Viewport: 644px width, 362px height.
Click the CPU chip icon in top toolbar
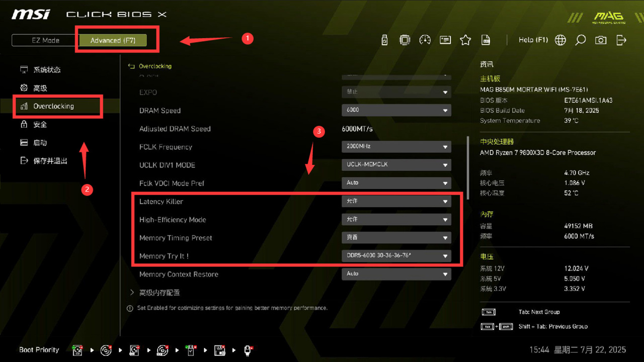[x=405, y=40]
